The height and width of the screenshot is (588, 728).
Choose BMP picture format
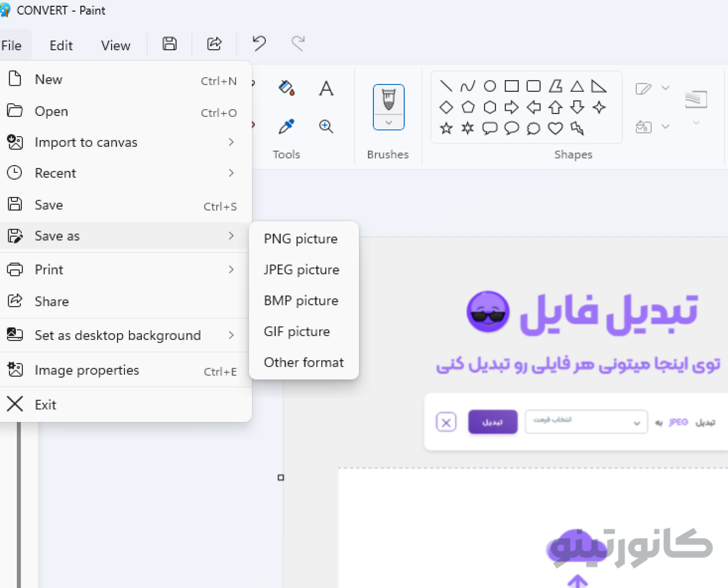[304, 300]
